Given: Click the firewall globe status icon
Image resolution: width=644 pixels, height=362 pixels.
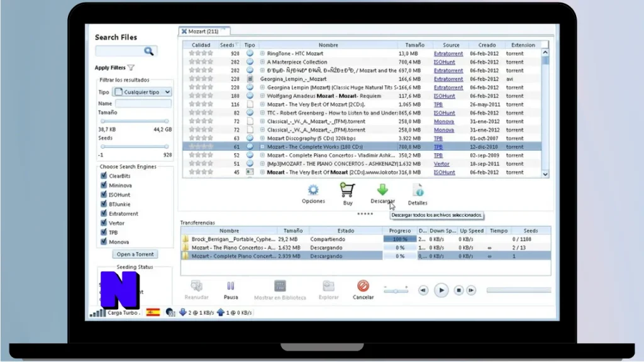Looking at the screenshot, I should [170, 313].
